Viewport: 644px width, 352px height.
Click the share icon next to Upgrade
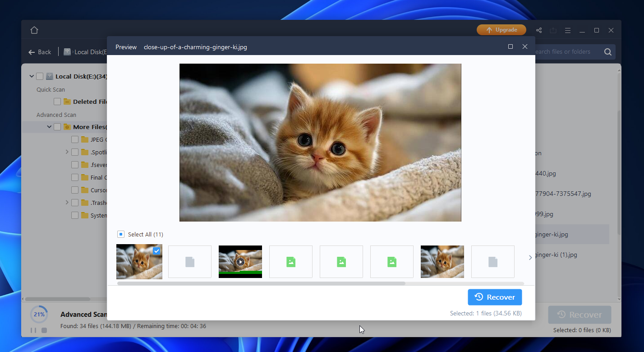539,30
